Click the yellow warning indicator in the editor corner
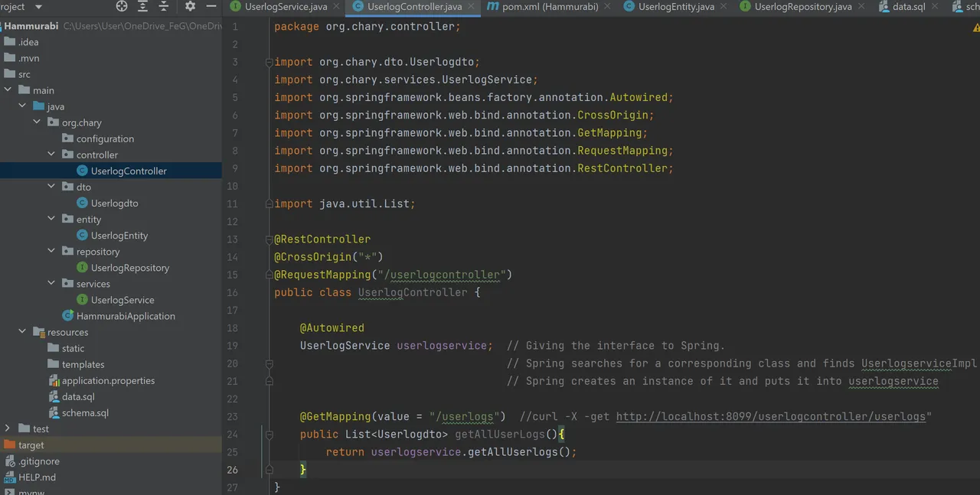 [976, 27]
